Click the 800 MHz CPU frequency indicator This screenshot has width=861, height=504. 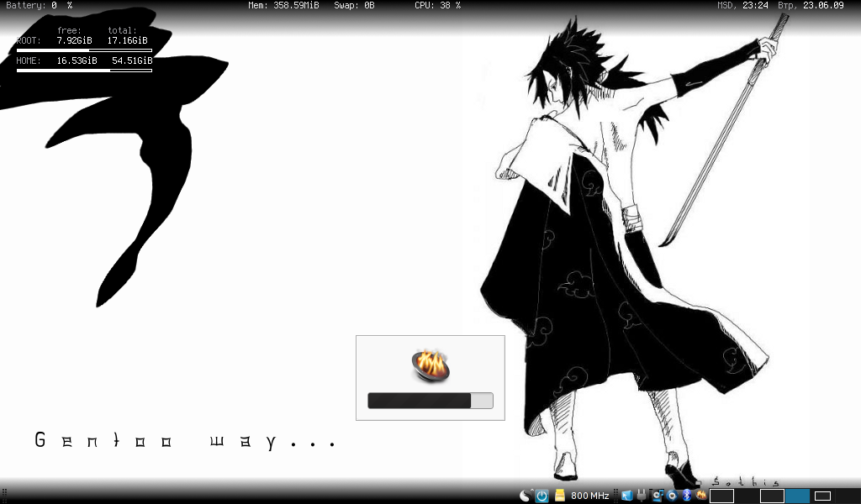(x=589, y=496)
